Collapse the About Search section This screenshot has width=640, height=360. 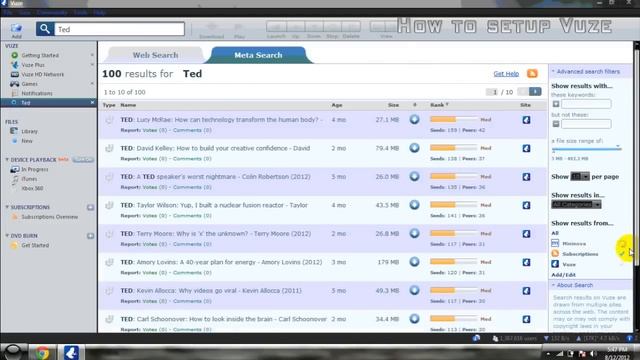553,285
